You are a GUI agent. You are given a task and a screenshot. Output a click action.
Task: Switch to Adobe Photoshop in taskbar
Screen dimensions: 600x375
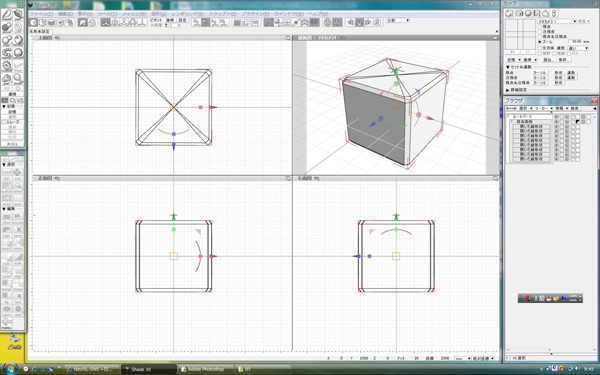point(205,369)
